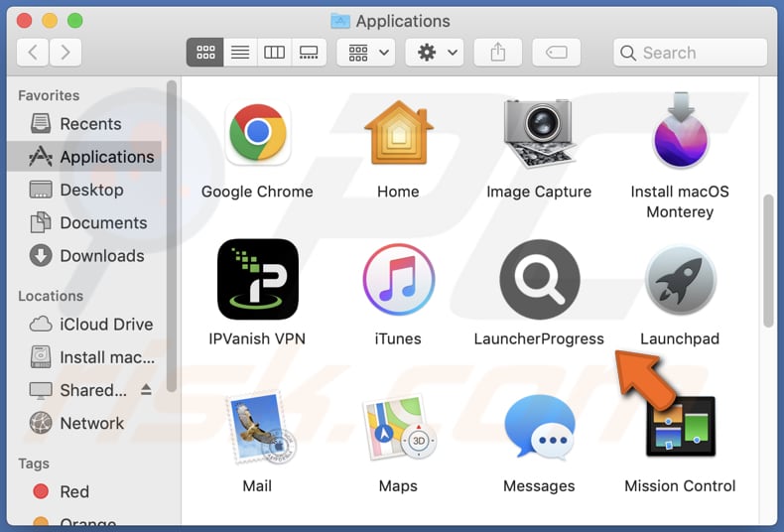Select the Mission Control app icon
The height and width of the screenshot is (532, 784).
[x=681, y=426]
